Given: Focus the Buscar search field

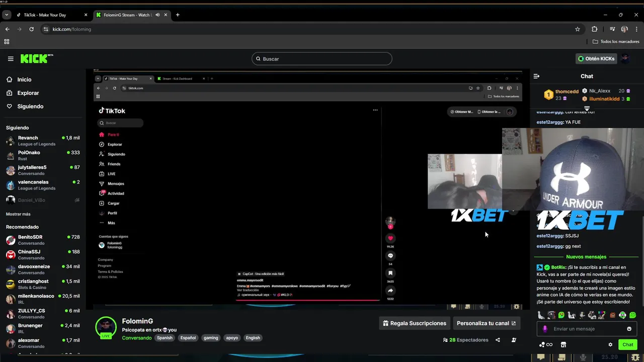Looking at the screenshot, I should pos(321,59).
